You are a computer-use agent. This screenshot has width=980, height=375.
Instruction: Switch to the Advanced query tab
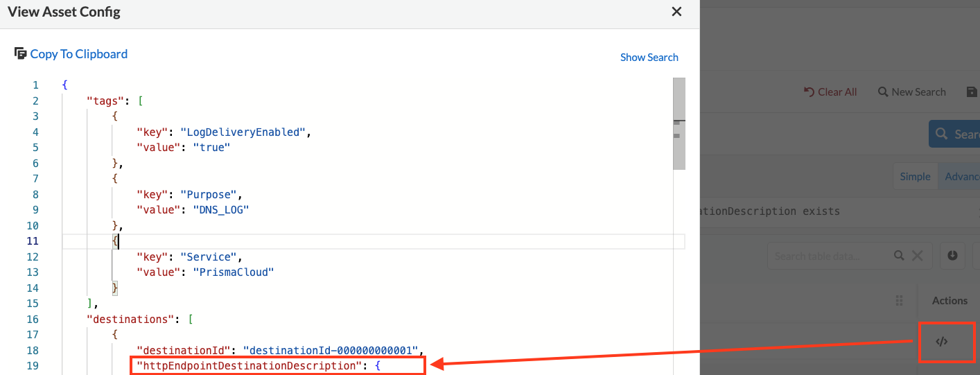point(959,177)
